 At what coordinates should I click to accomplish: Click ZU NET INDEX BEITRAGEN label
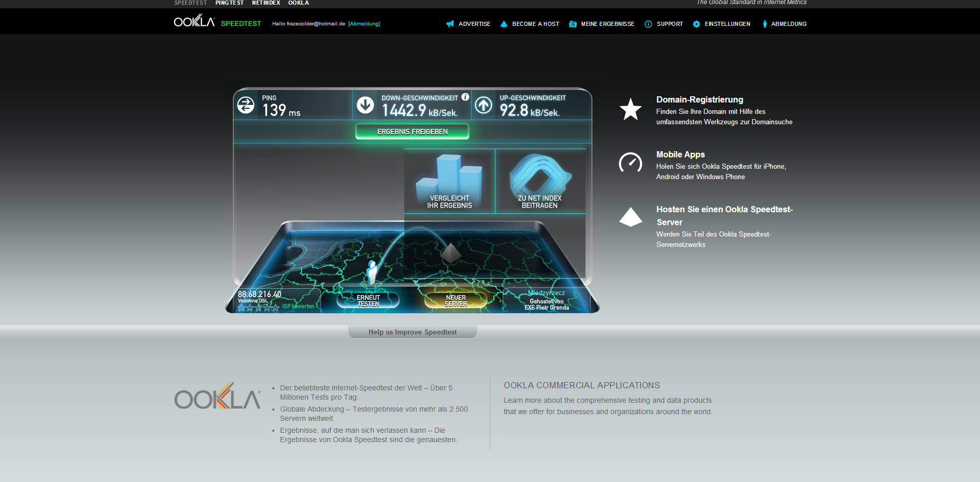coord(539,202)
